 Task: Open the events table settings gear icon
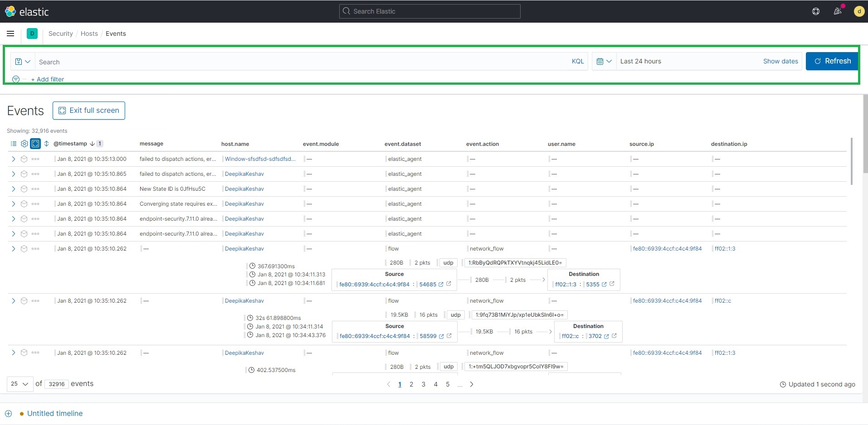pyautogui.click(x=24, y=144)
